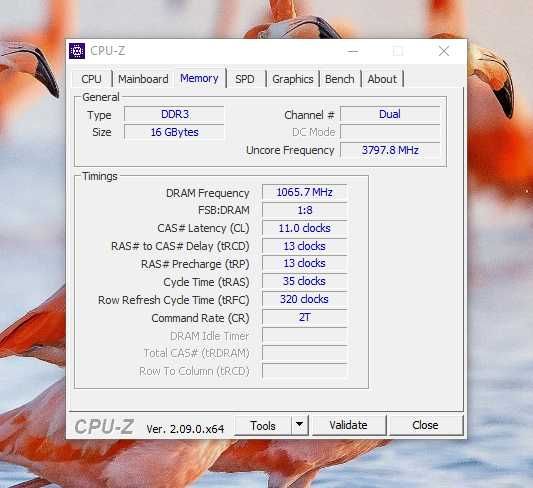The width and height of the screenshot is (533, 488).
Task: Click the Tools button
Action: tap(263, 425)
